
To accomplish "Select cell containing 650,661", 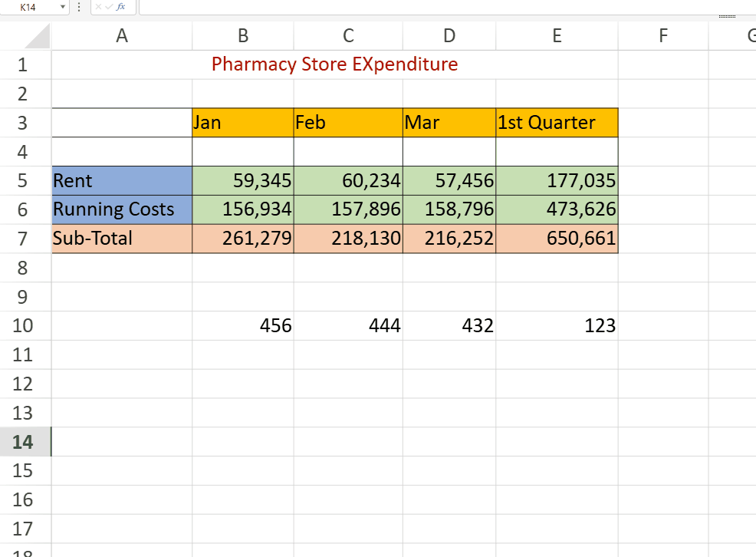I will (557, 239).
